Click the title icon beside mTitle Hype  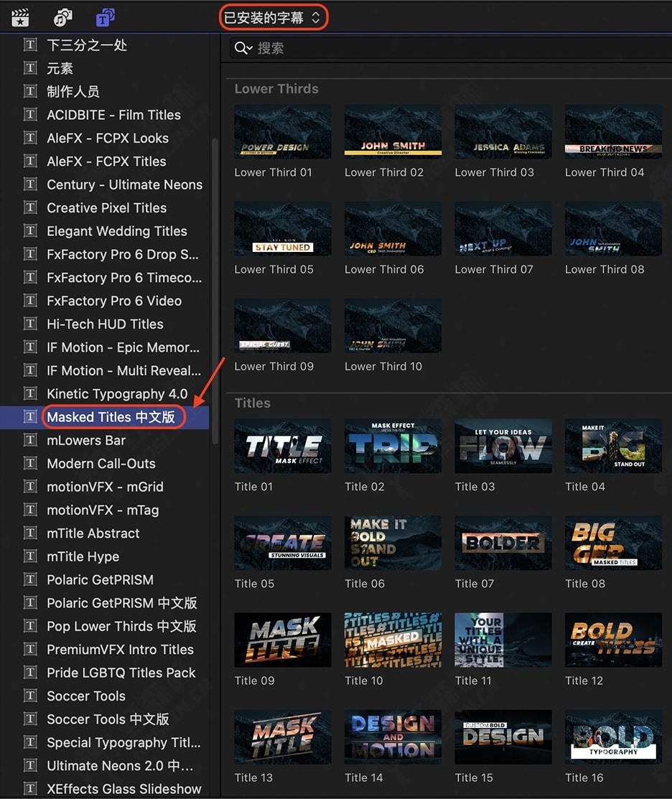click(31, 556)
